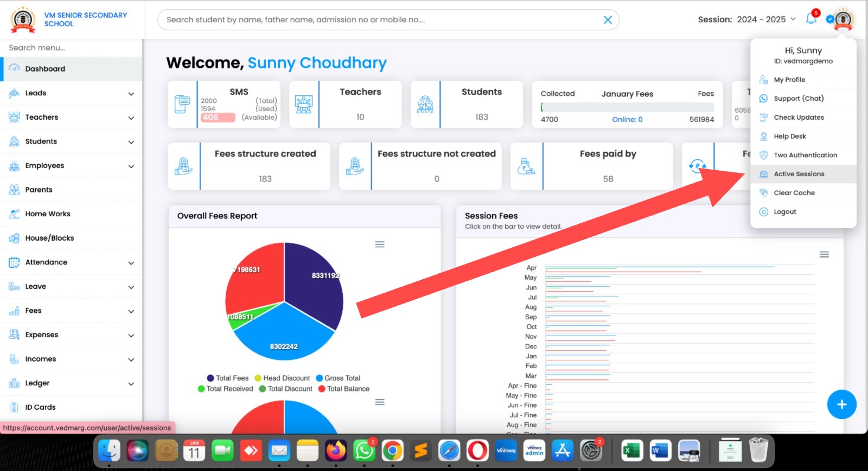
Task: Clear the student search with X icon
Action: point(608,20)
